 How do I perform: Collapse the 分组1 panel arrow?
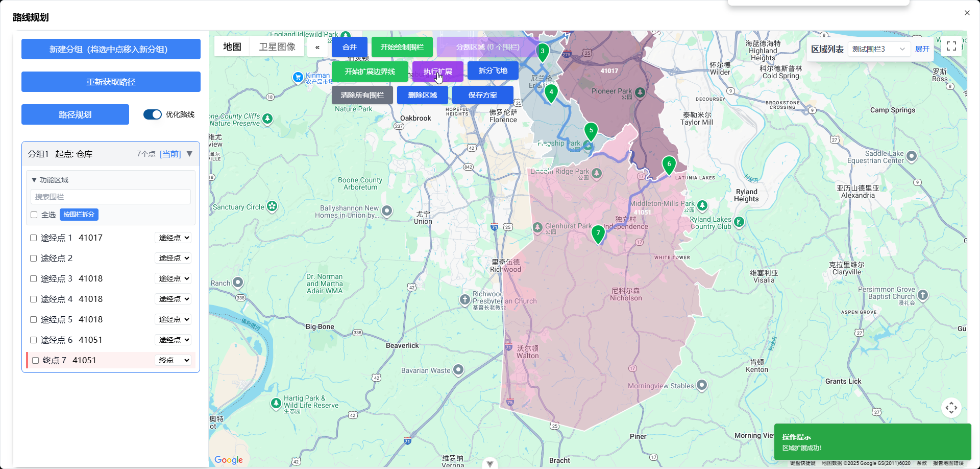point(189,154)
